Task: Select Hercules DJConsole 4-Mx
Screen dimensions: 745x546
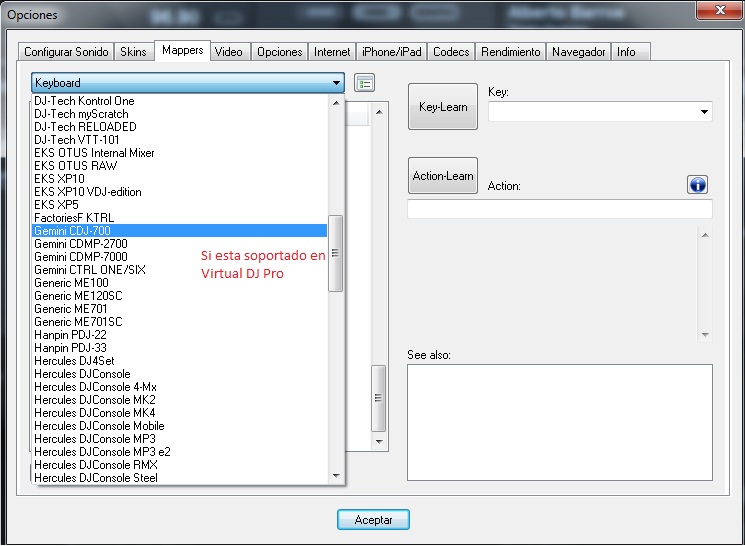Action: (180, 387)
